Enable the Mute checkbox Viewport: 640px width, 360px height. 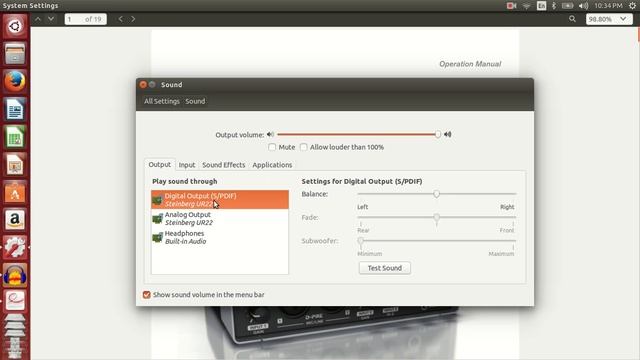272,147
